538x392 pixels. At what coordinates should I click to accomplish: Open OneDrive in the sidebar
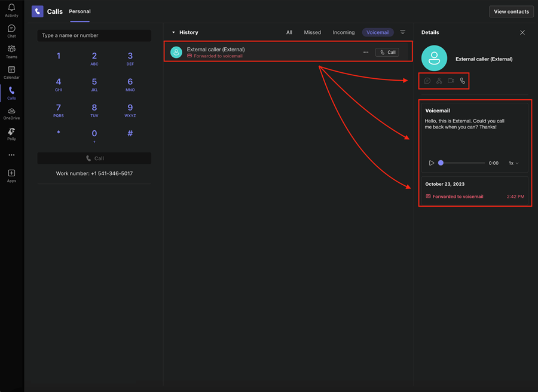11,114
